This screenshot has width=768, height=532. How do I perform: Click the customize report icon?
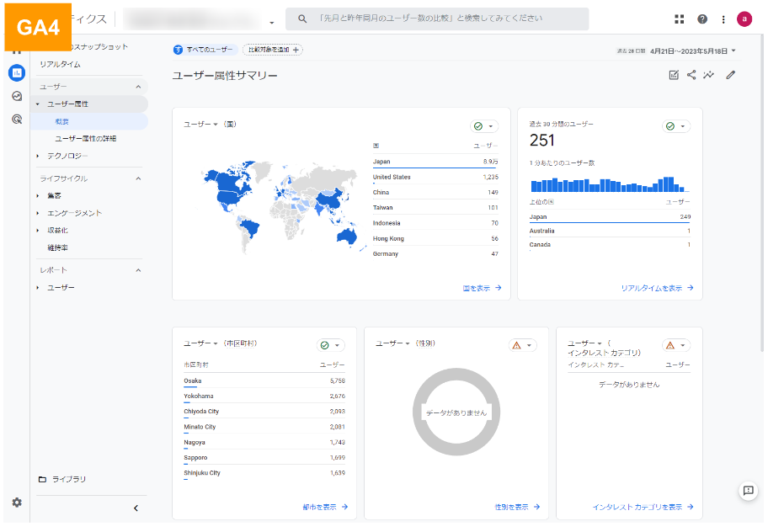[x=674, y=75]
